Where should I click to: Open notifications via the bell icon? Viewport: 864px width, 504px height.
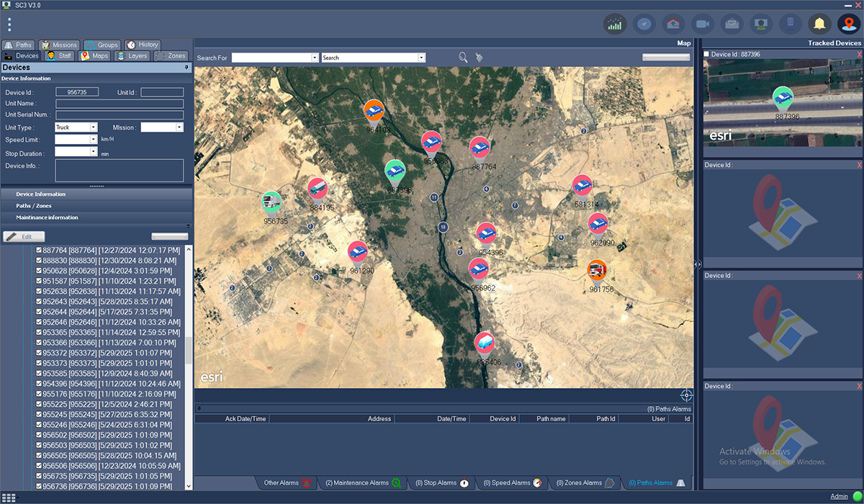pos(819,24)
